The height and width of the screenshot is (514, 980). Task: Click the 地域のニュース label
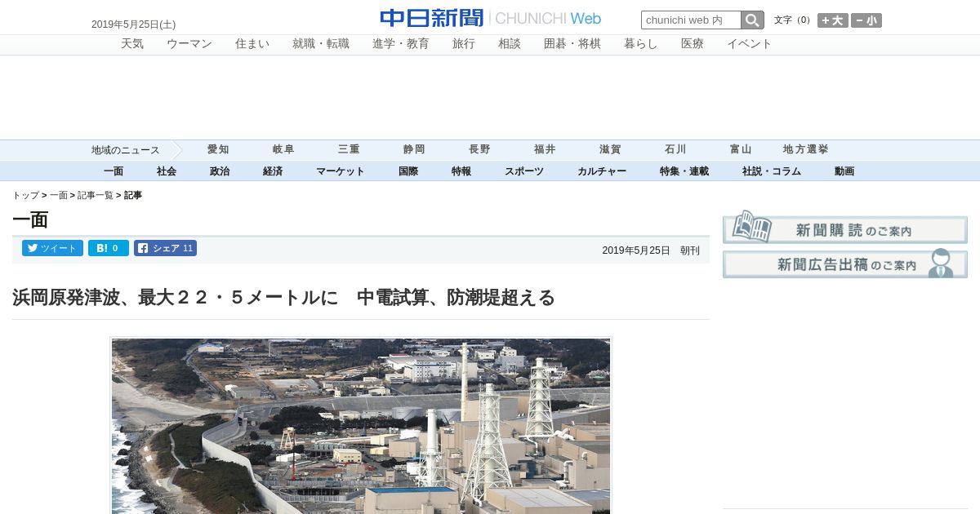point(126,150)
